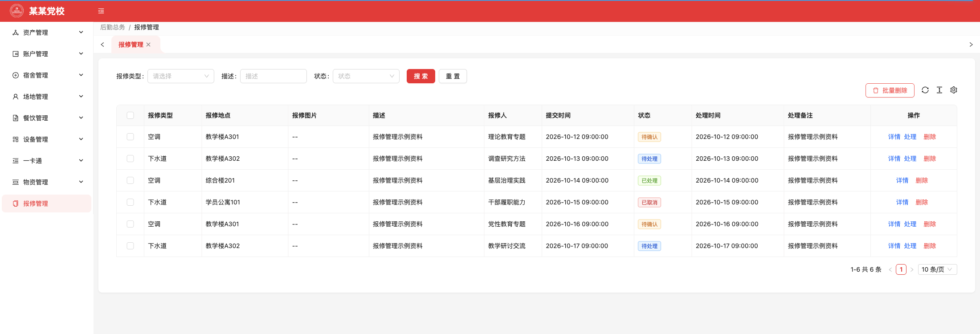Focus the 描述 search input

[274, 76]
